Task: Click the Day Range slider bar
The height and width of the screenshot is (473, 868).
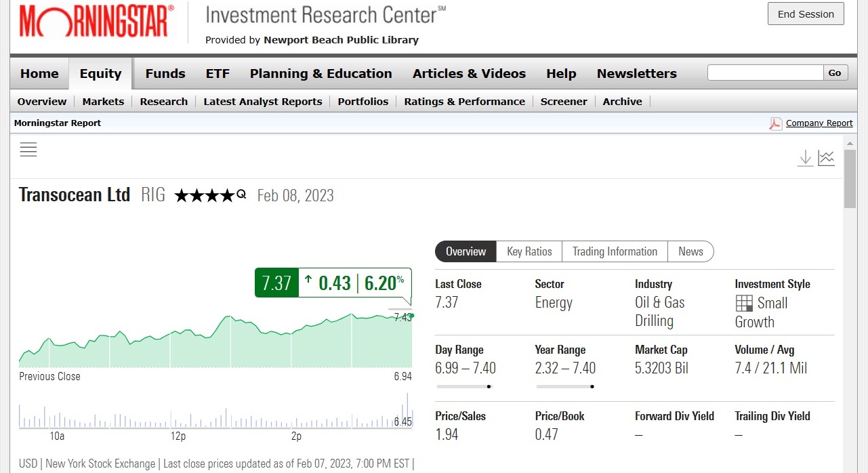Action: click(x=463, y=387)
